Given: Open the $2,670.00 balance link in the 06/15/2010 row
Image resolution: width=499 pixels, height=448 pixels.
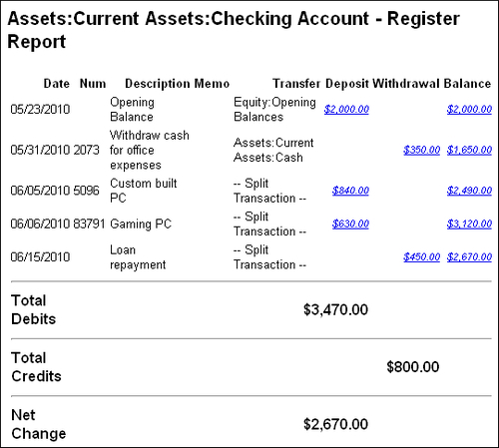Looking at the screenshot, I should 469,257.
